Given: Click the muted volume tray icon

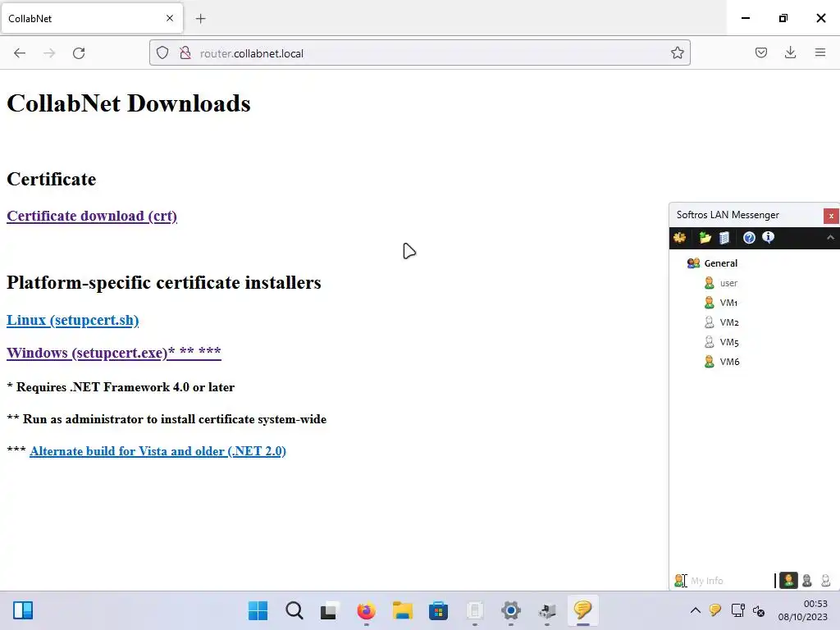Looking at the screenshot, I should click(x=759, y=610).
